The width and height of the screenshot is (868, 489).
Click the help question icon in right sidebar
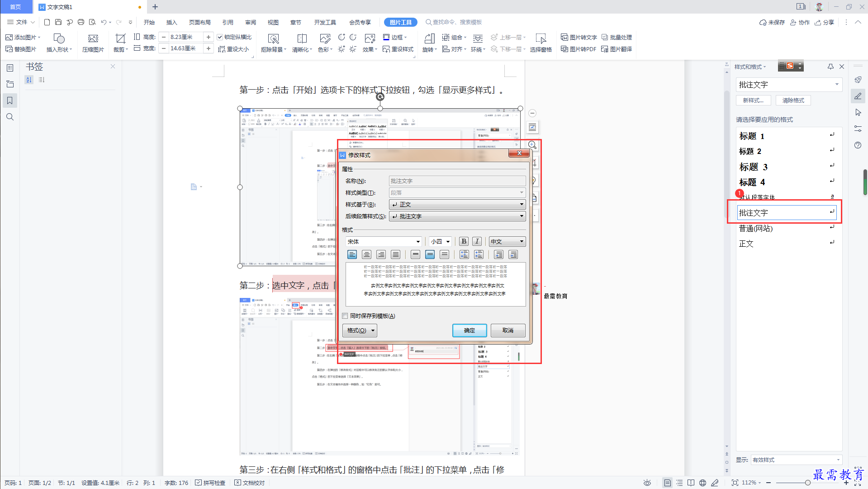click(x=858, y=145)
